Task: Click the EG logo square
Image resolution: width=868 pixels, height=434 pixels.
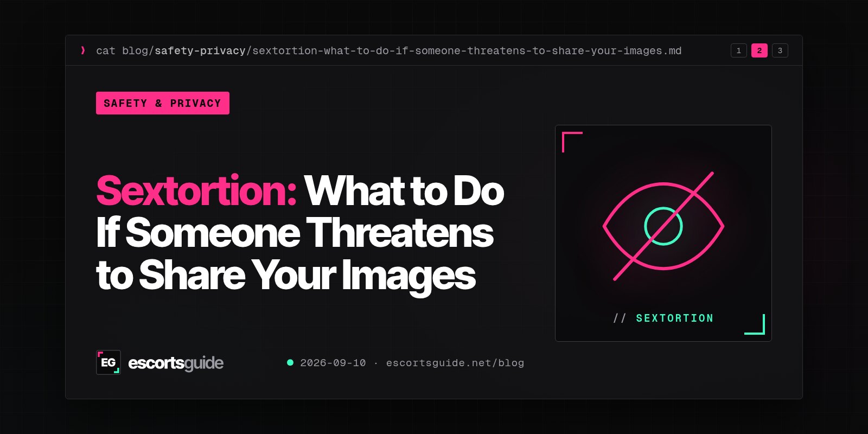Action: pyautogui.click(x=108, y=362)
